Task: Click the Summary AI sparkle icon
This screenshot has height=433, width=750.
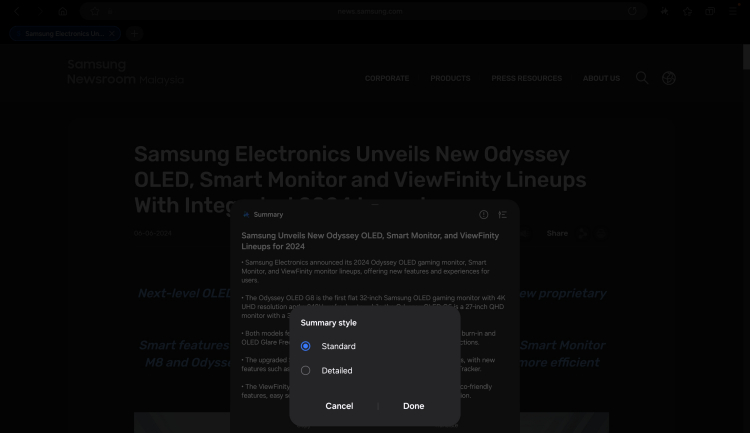Action: click(246, 214)
